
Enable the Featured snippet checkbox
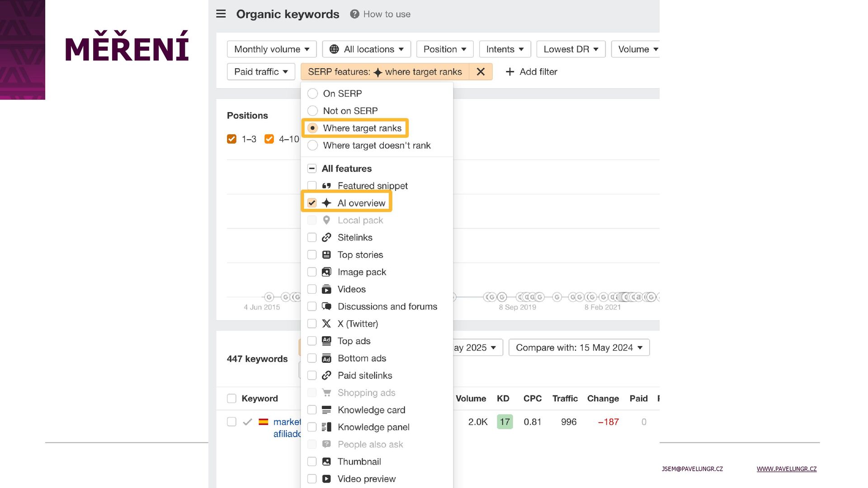[312, 186]
